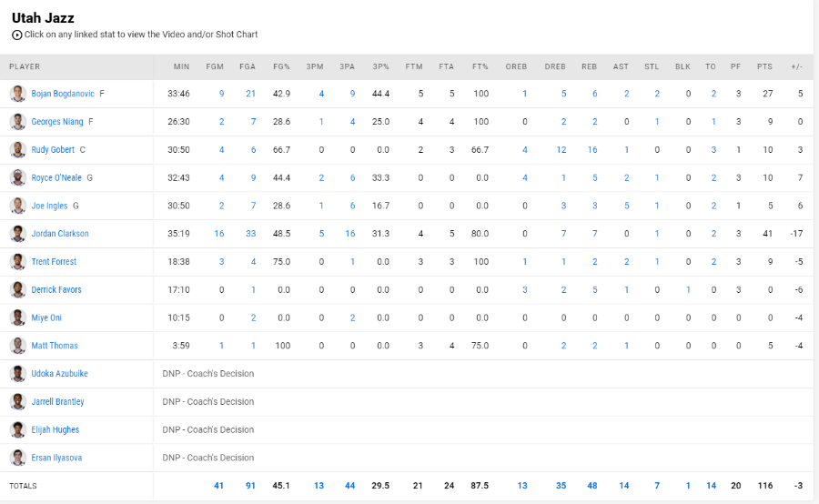819x504 pixels.
Task: View team total 41 field goals made
Action: tap(218, 486)
